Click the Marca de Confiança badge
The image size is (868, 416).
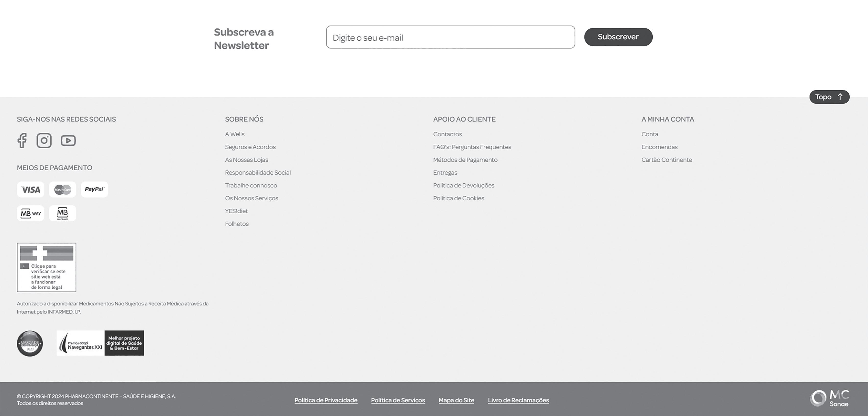click(x=30, y=343)
